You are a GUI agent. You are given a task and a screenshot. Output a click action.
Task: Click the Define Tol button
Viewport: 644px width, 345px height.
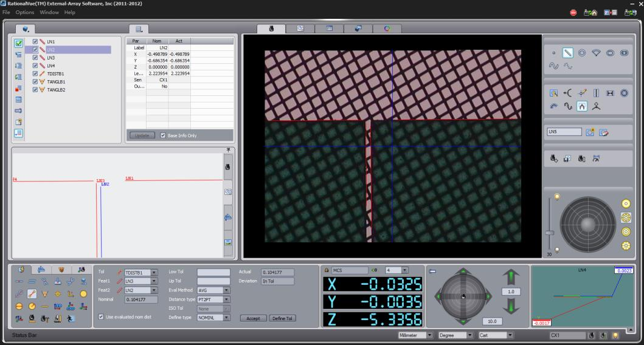tap(282, 318)
